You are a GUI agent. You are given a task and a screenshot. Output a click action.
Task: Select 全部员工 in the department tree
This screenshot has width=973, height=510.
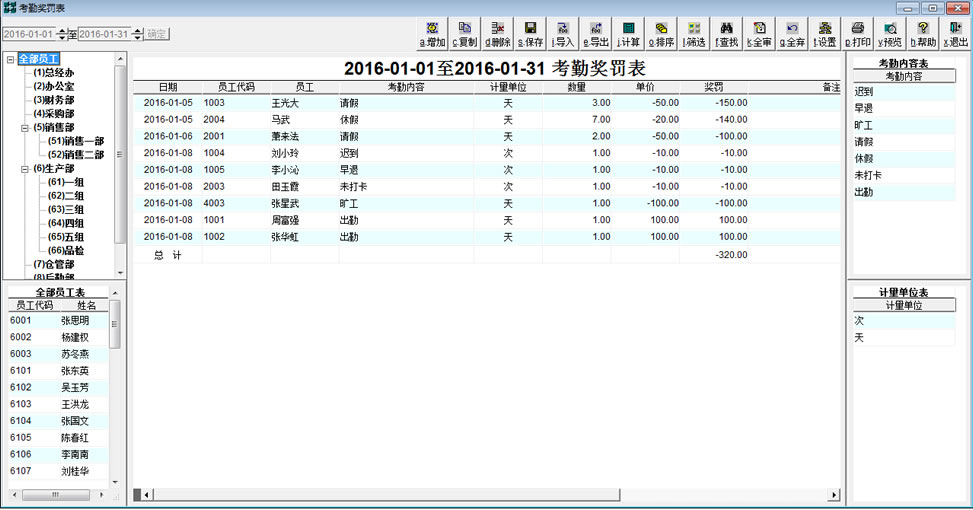pyautogui.click(x=38, y=59)
